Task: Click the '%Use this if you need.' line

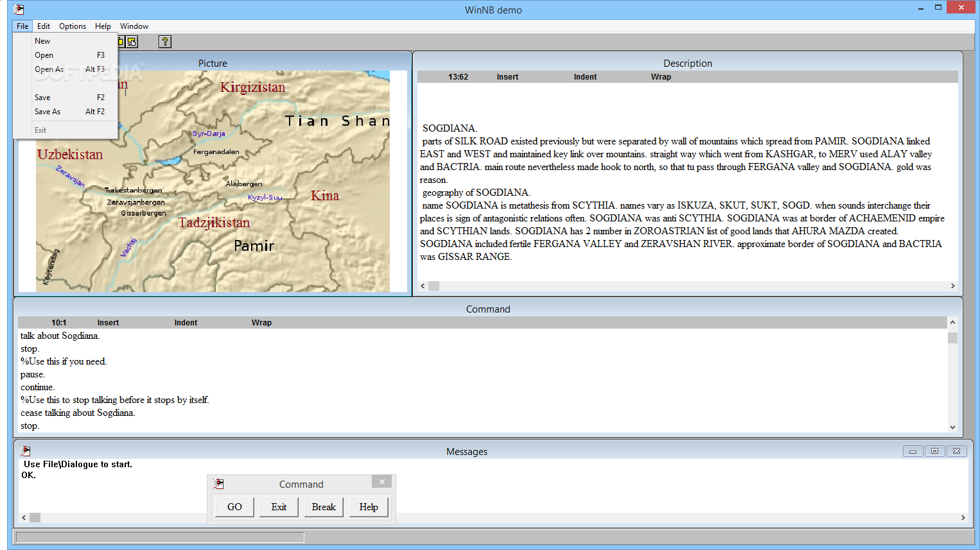Action: pyautogui.click(x=64, y=361)
